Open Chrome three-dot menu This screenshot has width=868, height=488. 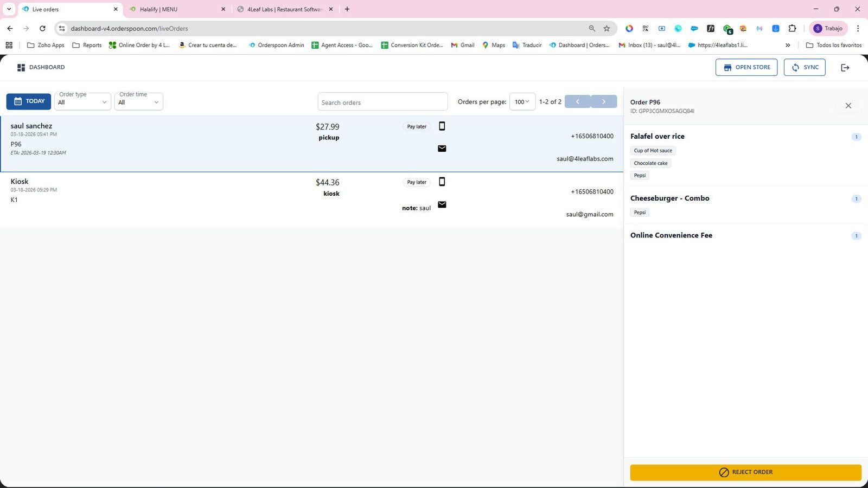point(858,28)
